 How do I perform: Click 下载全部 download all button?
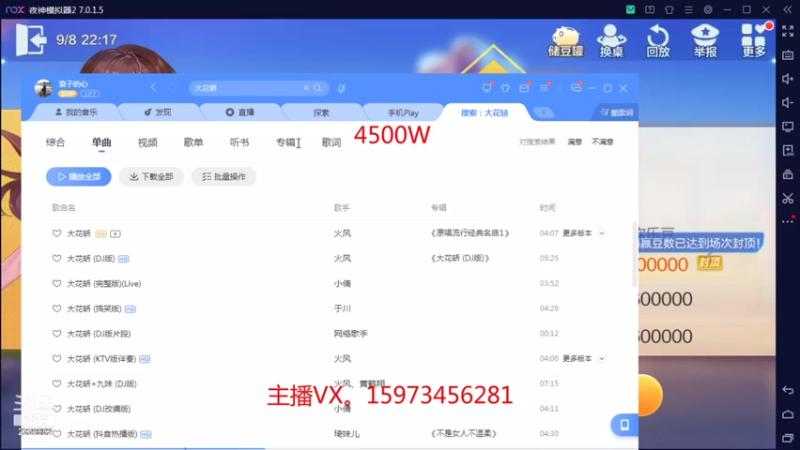click(x=151, y=177)
